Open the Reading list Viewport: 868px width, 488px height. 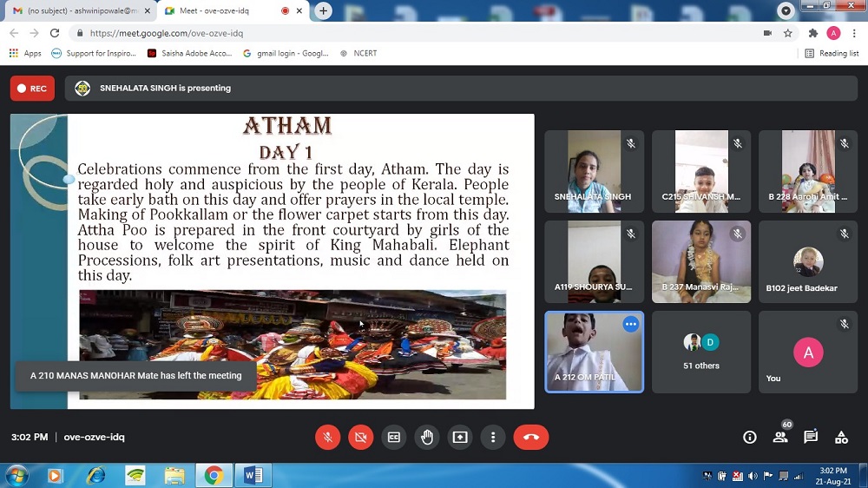point(832,53)
